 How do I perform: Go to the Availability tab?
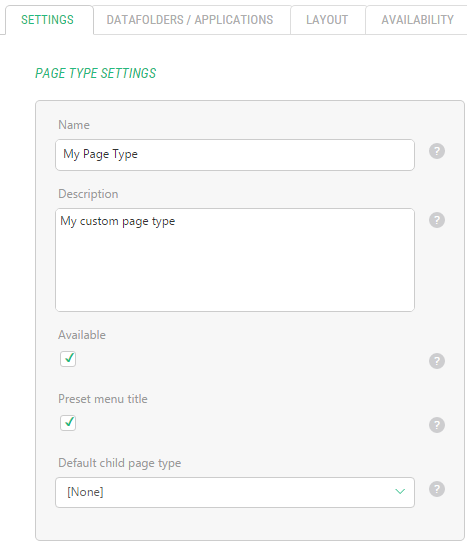417,20
